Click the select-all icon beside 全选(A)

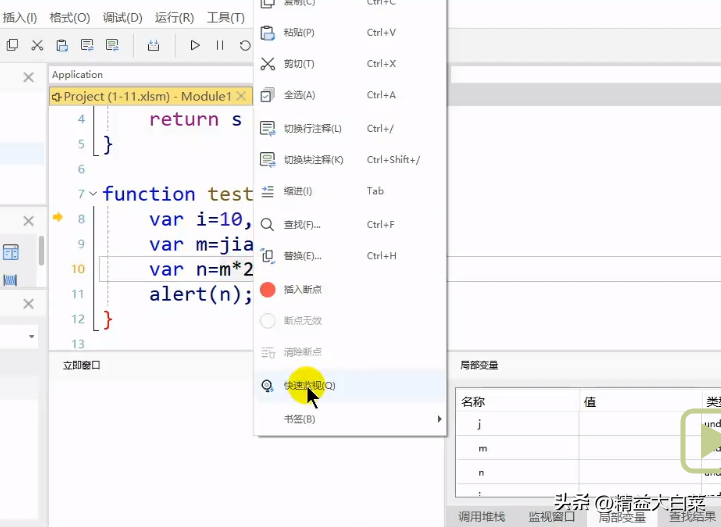268,95
